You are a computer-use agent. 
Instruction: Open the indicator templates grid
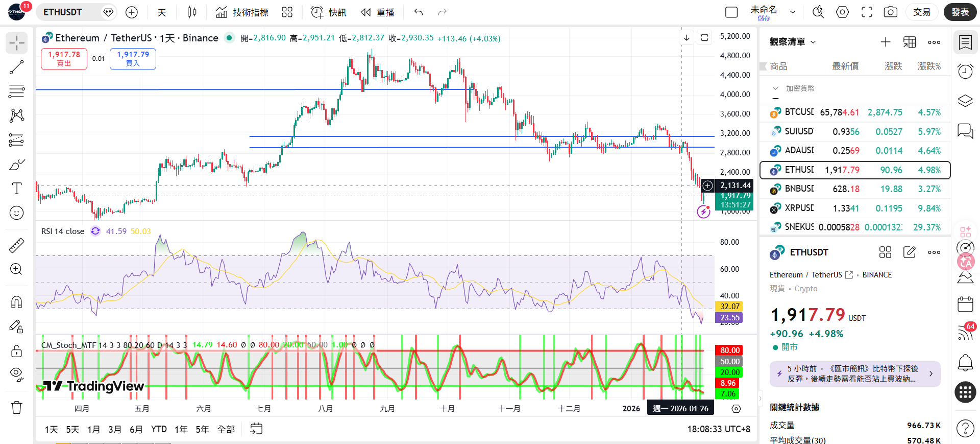(287, 12)
